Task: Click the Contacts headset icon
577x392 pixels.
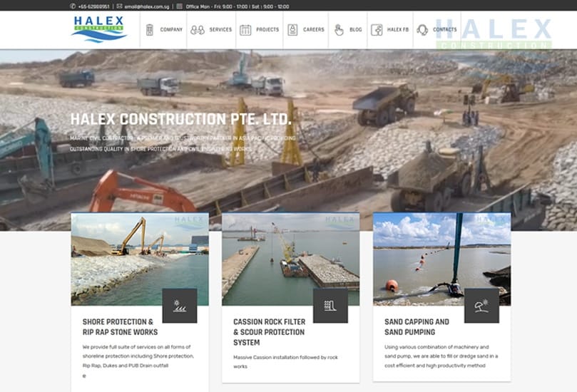Action: tap(422, 30)
